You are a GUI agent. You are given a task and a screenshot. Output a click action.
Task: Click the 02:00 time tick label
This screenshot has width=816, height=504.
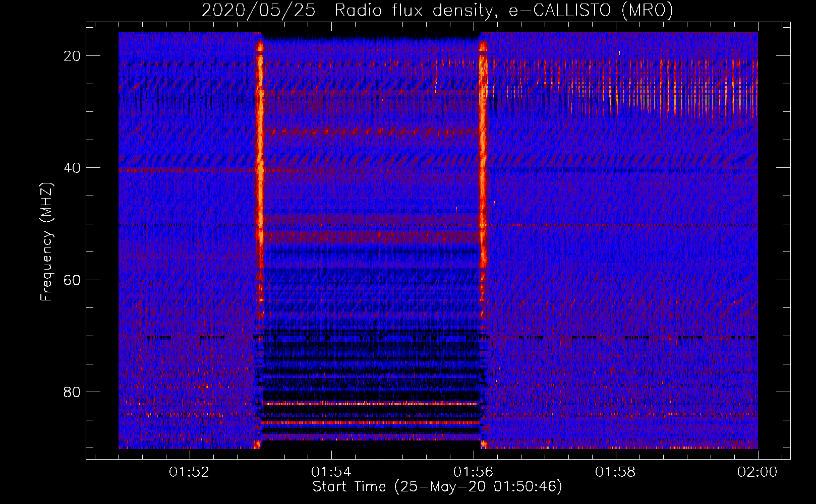[757, 472]
